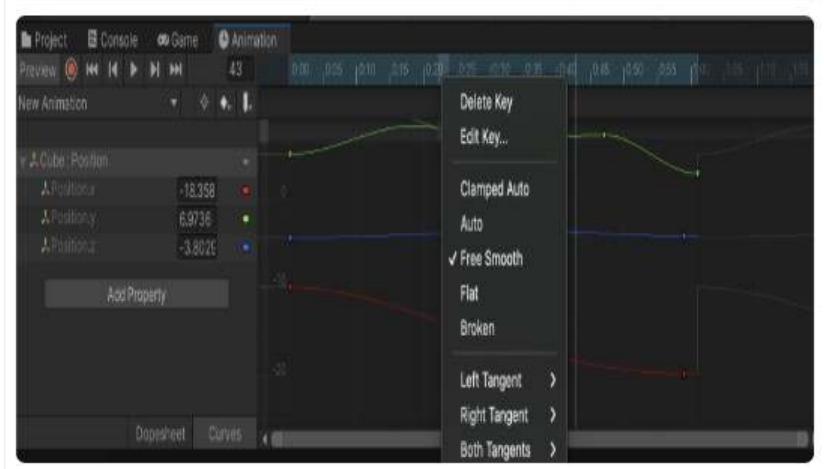Click the Add Event icon

click(x=244, y=103)
